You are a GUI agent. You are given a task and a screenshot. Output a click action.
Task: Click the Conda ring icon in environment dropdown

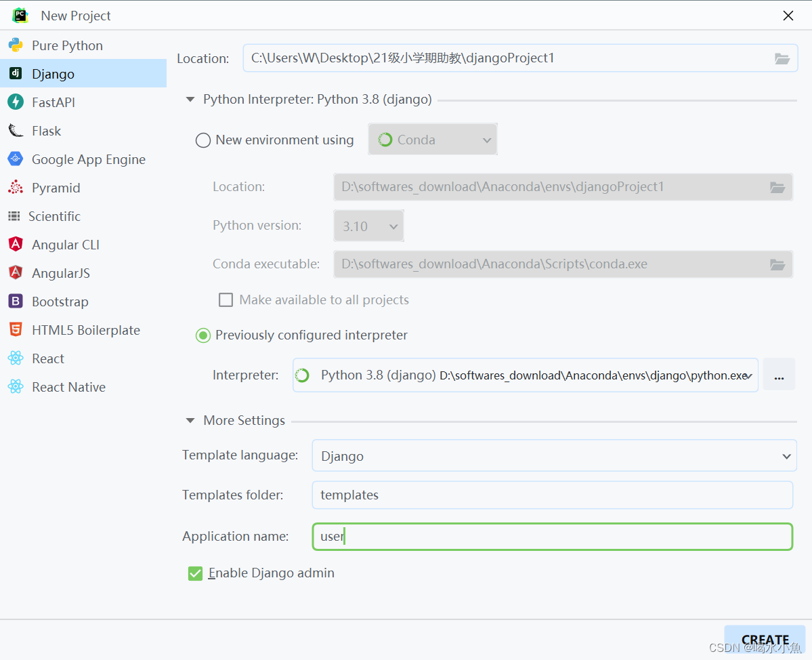pos(385,140)
